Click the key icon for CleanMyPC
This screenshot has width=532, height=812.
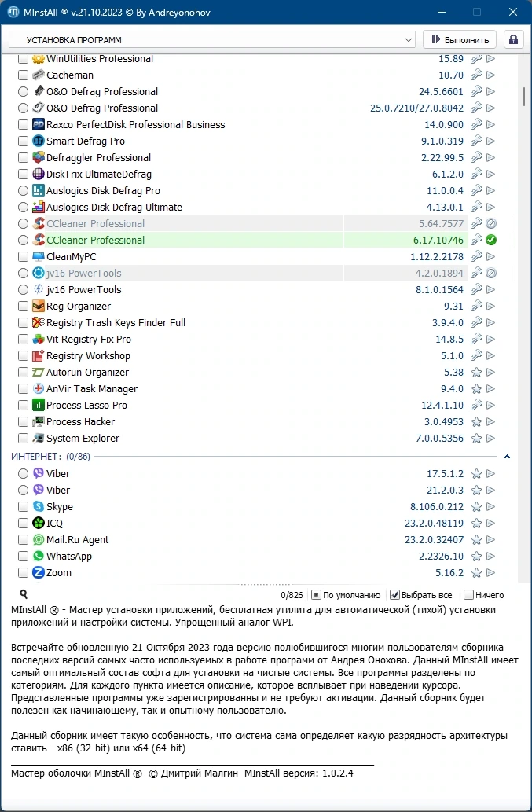click(476, 256)
